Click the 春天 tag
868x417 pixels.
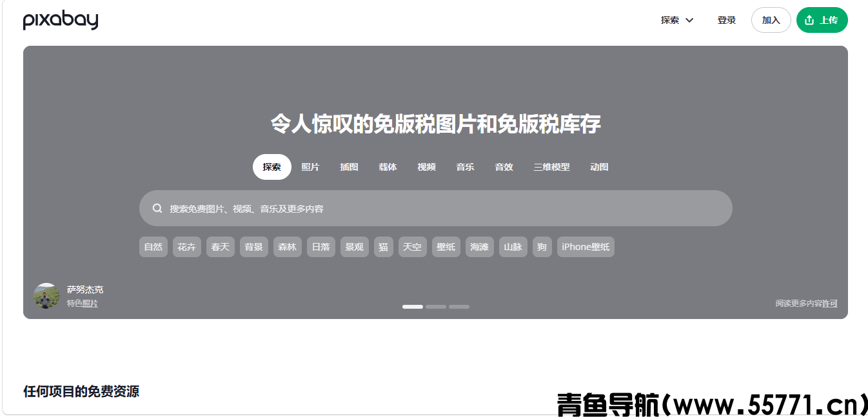point(221,247)
